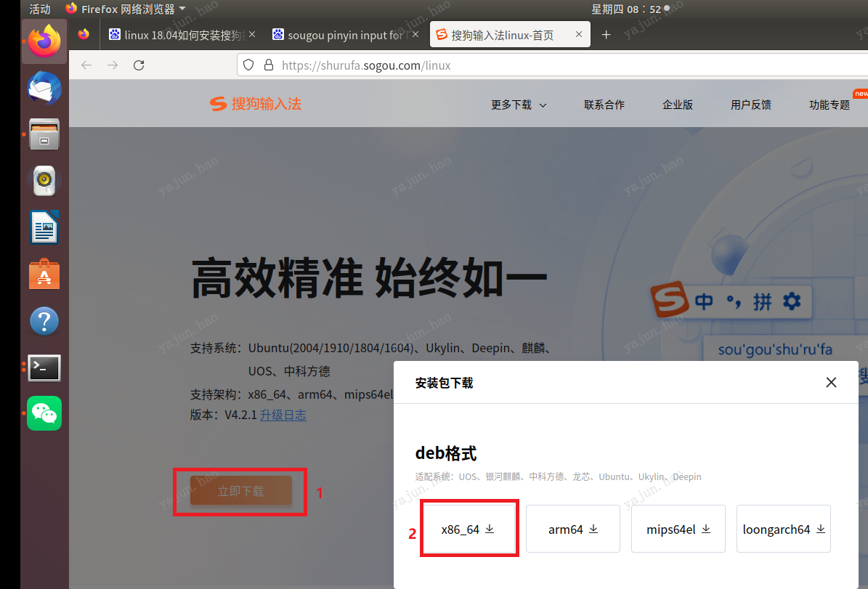Image resolution: width=868 pixels, height=589 pixels.
Task: Click the 搜狗输入法 logo
Action: click(255, 104)
